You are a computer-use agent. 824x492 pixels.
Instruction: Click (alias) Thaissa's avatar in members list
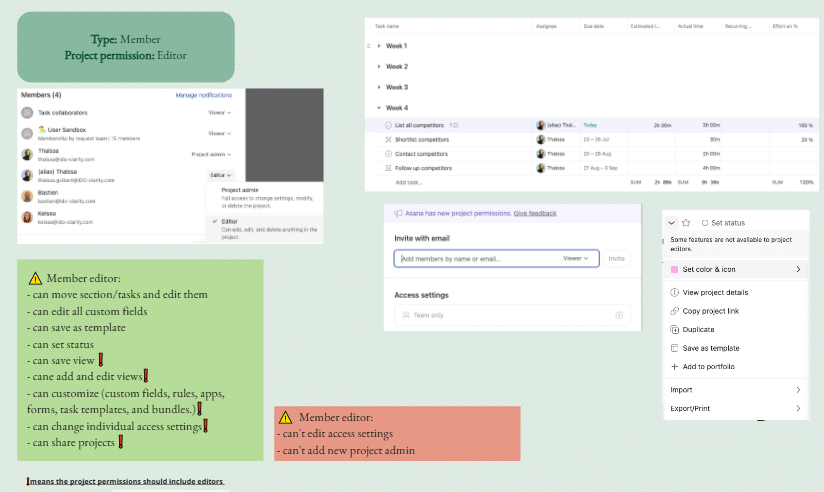(27, 176)
